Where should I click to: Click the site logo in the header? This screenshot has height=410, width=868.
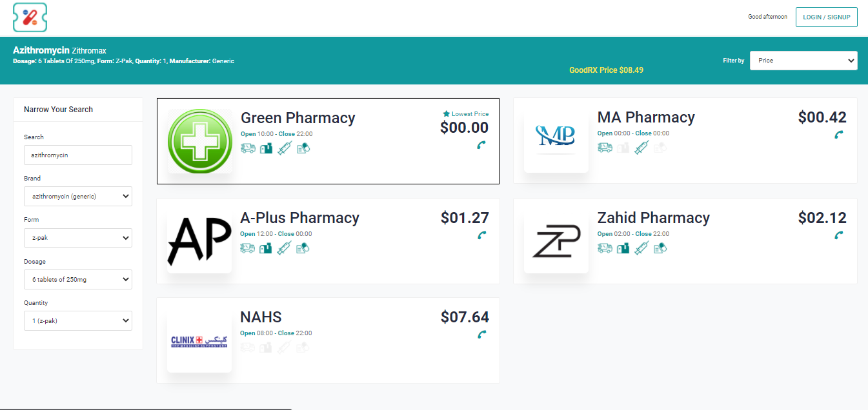[x=30, y=17]
